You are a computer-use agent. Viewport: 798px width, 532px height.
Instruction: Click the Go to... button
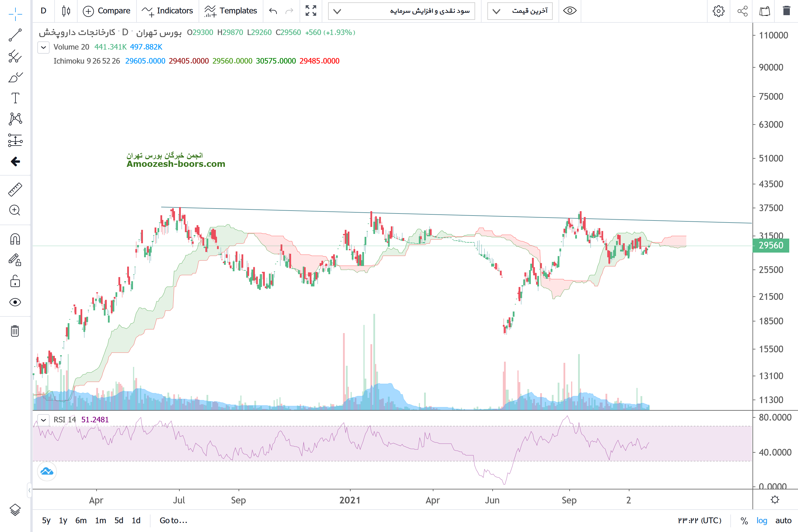[x=173, y=520]
